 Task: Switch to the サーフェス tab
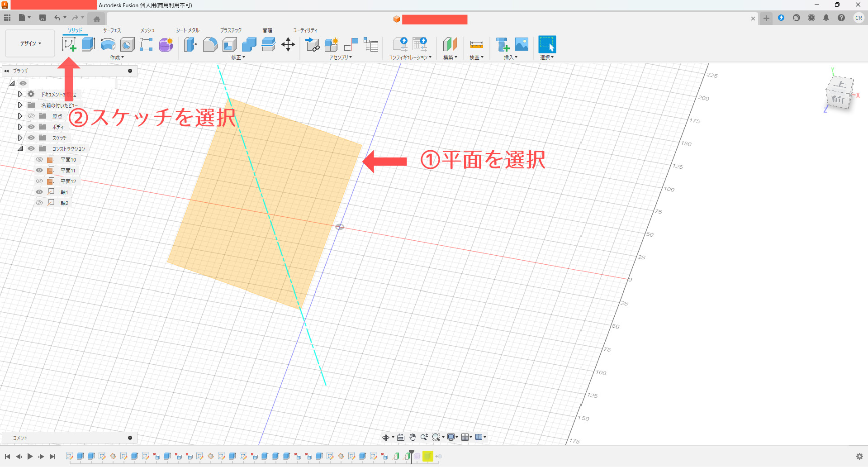click(112, 30)
